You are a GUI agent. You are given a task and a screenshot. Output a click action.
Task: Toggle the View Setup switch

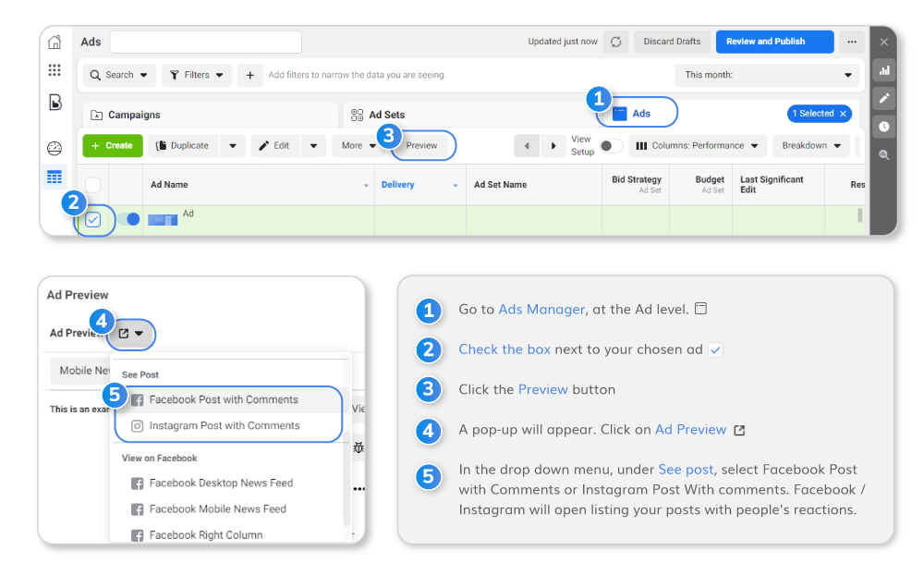pyautogui.click(x=611, y=145)
